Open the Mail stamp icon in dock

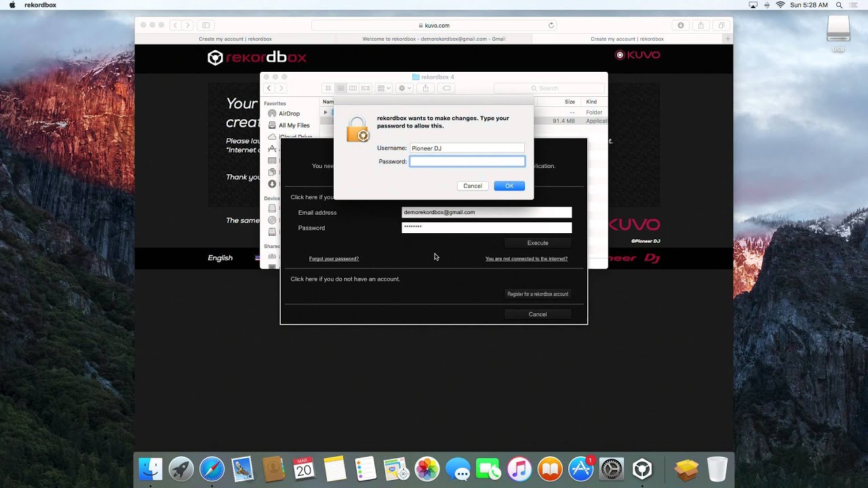242,469
